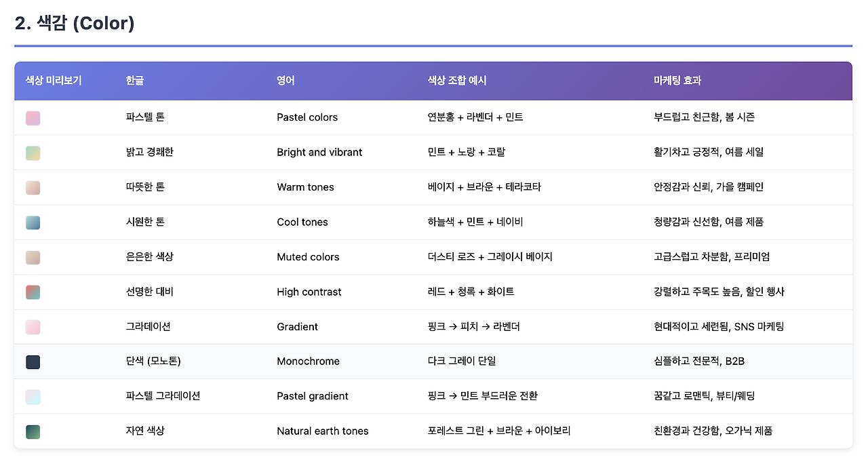Click 민트 + 노랑 + 코랄 cell
868x470 pixels.
pos(467,152)
